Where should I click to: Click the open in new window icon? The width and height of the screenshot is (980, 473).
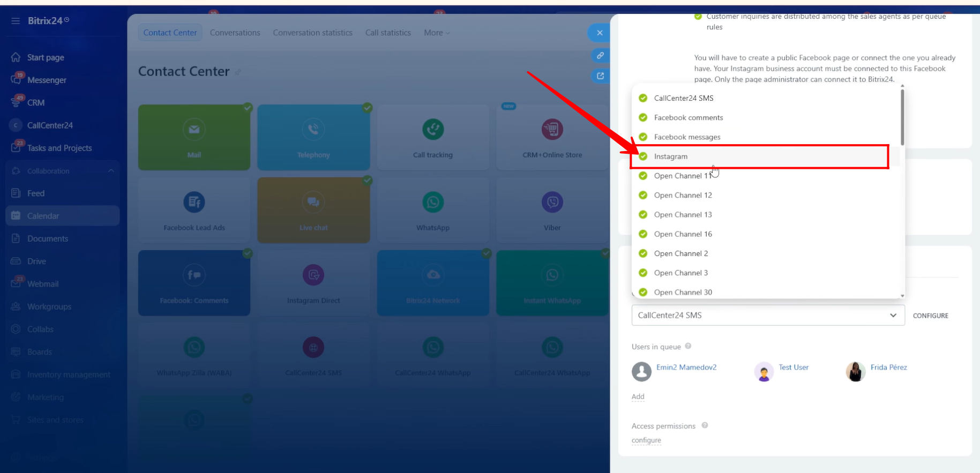pyautogui.click(x=600, y=76)
